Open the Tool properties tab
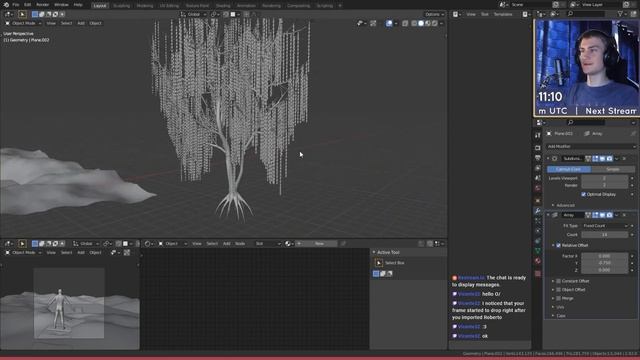The height and width of the screenshot is (360, 640). pyautogui.click(x=538, y=135)
